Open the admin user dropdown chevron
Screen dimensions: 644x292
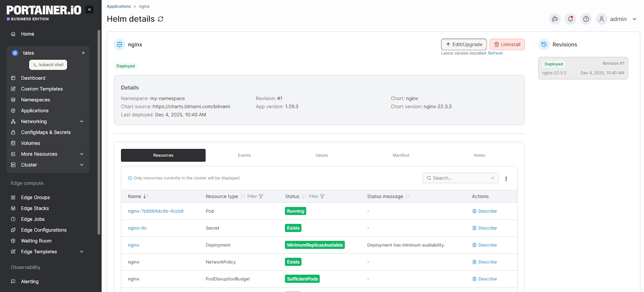(x=634, y=19)
